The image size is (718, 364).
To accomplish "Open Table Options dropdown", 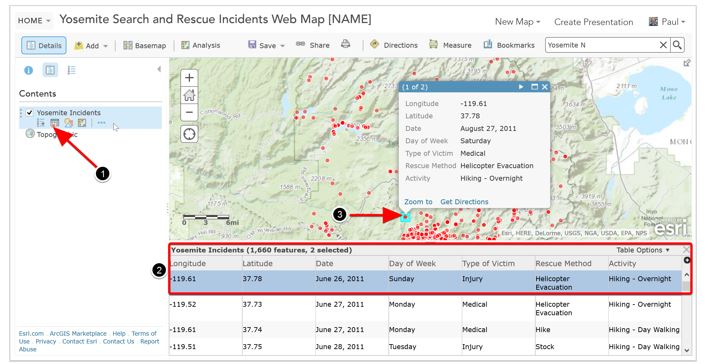I will pyautogui.click(x=643, y=250).
